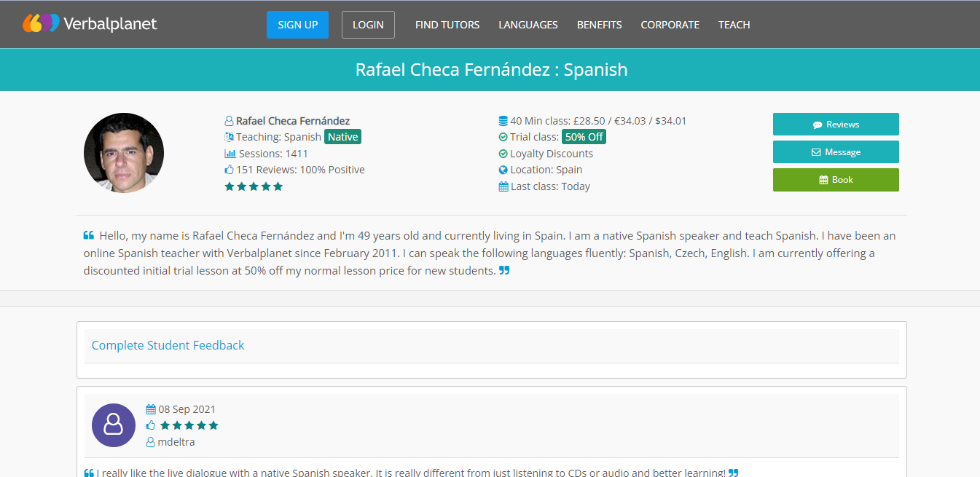
Task: Open the Languages menu item
Action: coord(528,25)
